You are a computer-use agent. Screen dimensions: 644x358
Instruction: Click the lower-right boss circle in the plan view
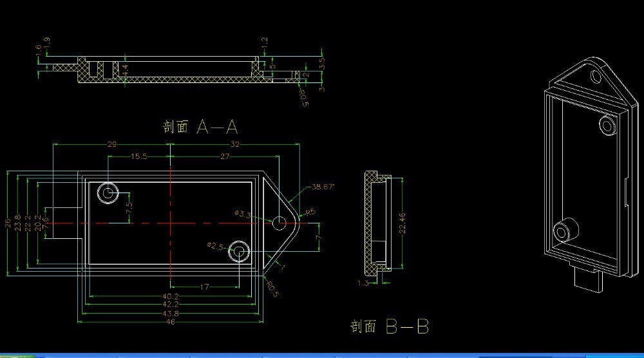tap(241, 250)
